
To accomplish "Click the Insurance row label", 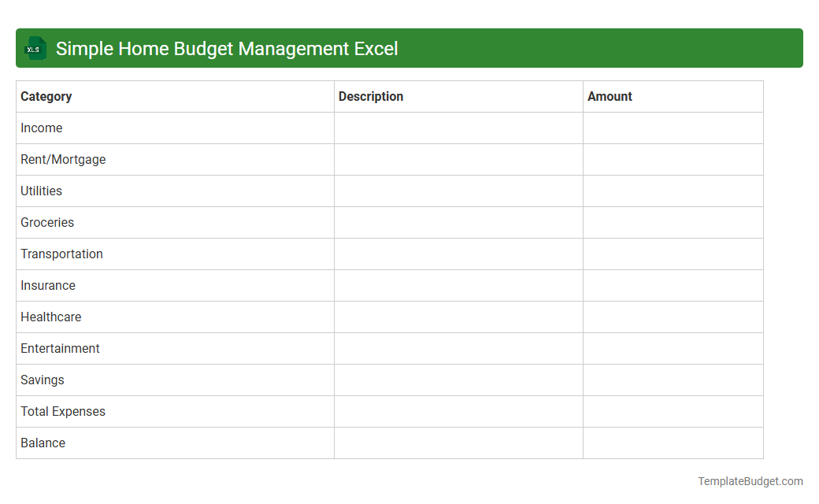I will [x=48, y=285].
